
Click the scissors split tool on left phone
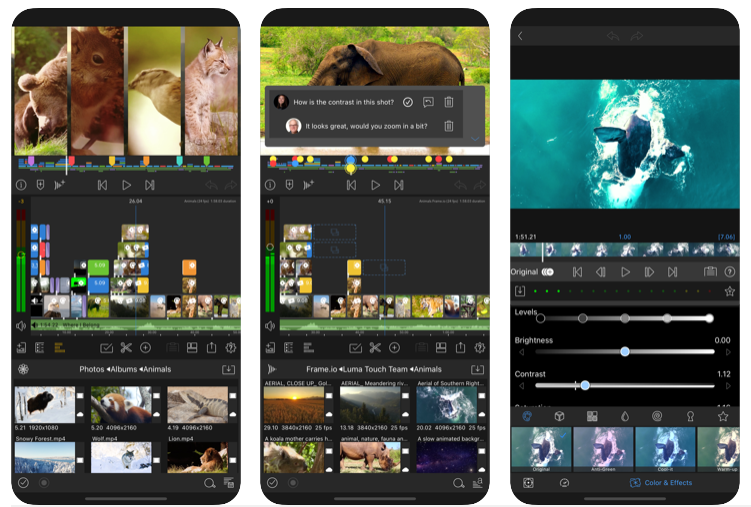pos(126,348)
